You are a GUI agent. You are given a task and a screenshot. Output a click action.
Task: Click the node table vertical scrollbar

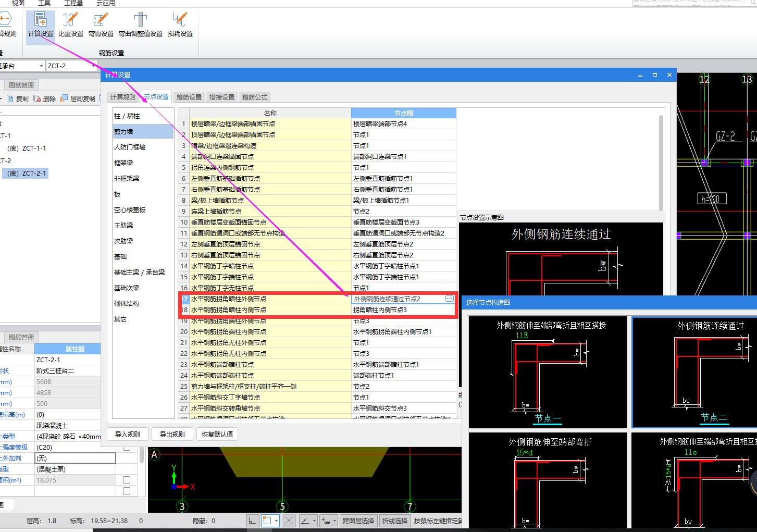coord(661,162)
